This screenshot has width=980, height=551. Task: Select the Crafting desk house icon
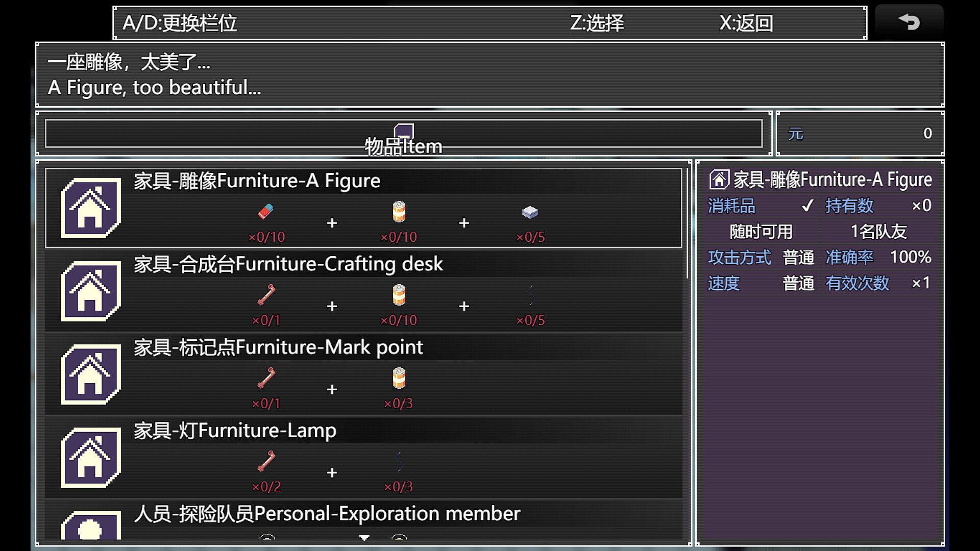91,291
